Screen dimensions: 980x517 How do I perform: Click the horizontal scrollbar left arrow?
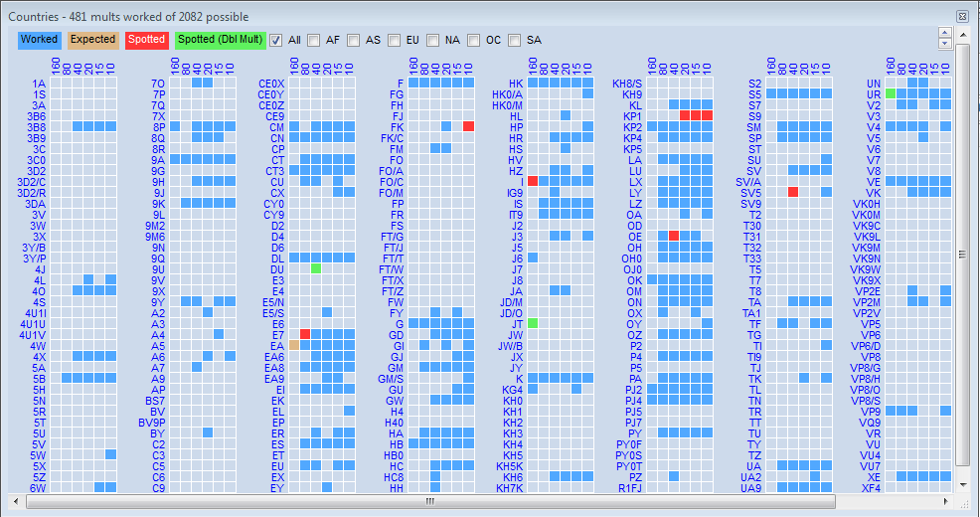16,501
